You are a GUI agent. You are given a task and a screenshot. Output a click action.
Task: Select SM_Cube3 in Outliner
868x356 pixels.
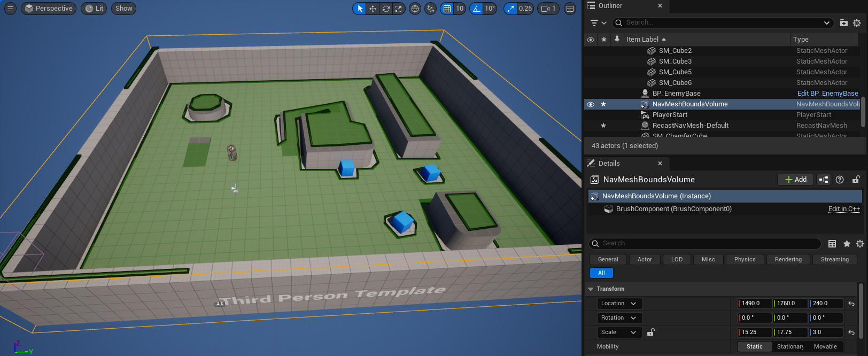coord(675,61)
